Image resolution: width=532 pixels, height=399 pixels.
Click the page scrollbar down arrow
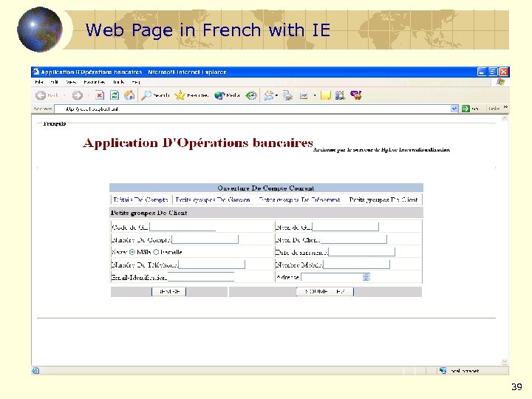[505, 362]
